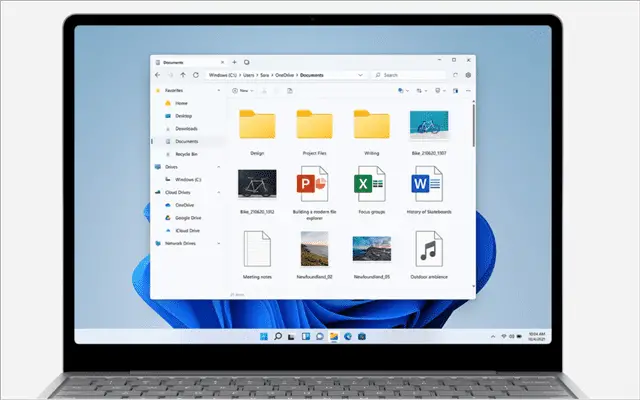Screen dimensions: 640x400
Task: Open Windows Start button on taskbar
Action: (x=264, y=336)
